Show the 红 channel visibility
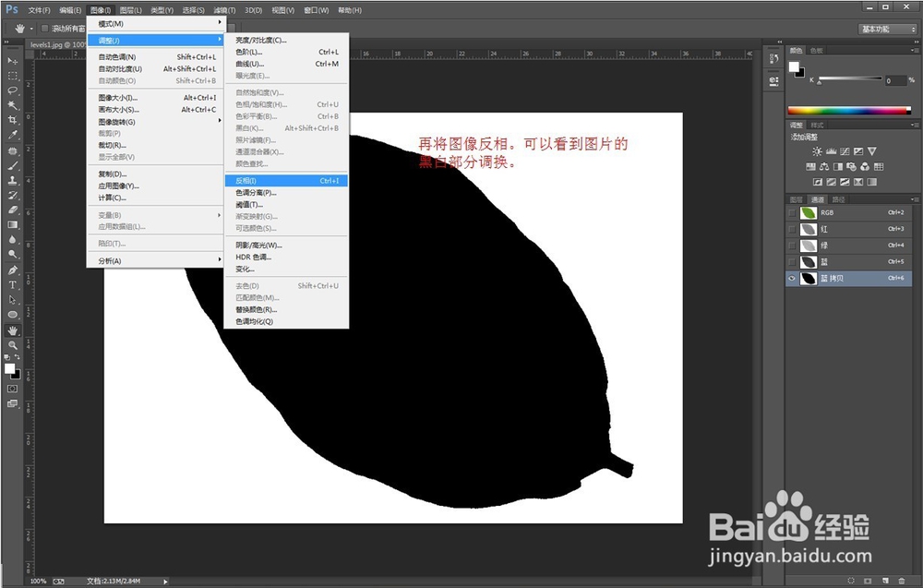 792,229
